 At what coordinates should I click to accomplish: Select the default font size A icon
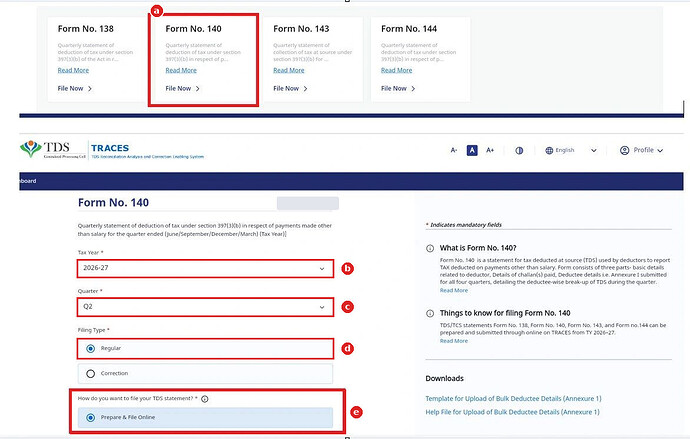point(472,150)
